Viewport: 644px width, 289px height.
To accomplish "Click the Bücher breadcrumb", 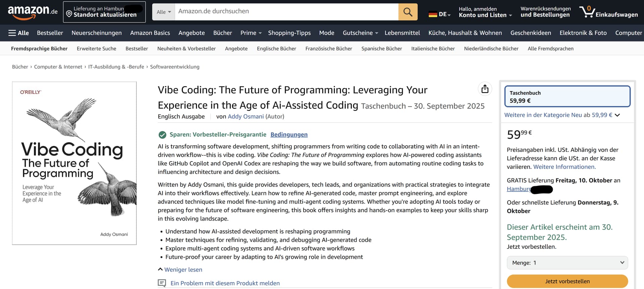I will coord(20,67).
